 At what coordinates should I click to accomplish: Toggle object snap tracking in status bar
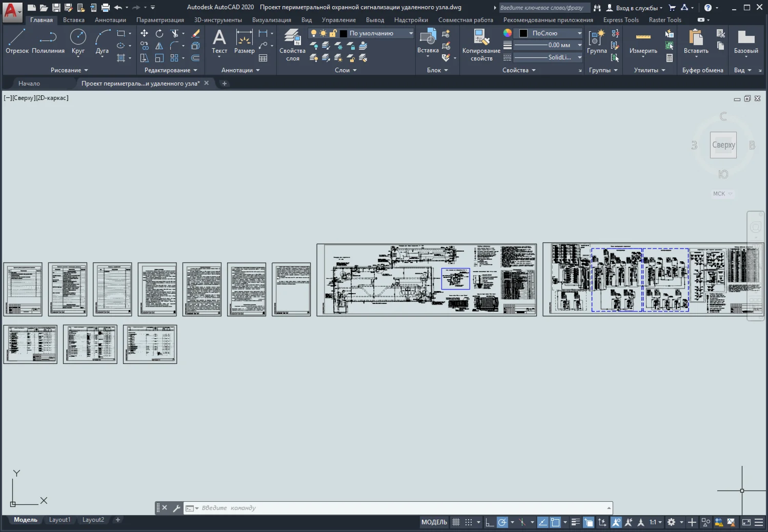pos(543,522)
